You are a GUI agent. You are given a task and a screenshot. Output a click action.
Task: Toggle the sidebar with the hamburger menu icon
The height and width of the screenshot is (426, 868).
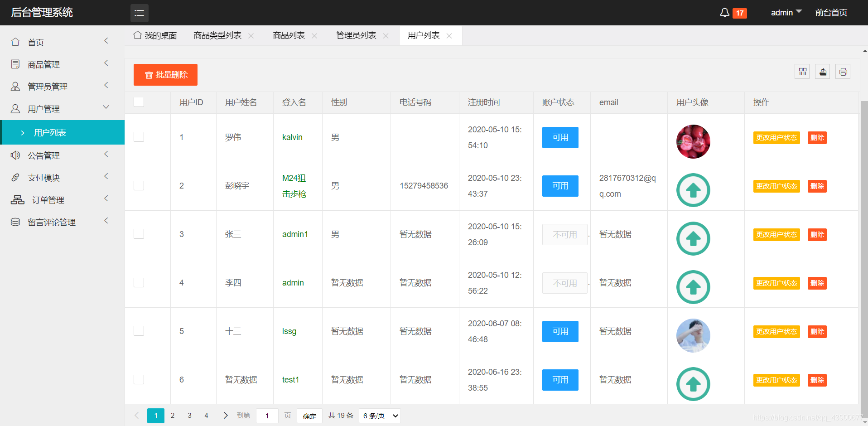(x=140, y=13)
